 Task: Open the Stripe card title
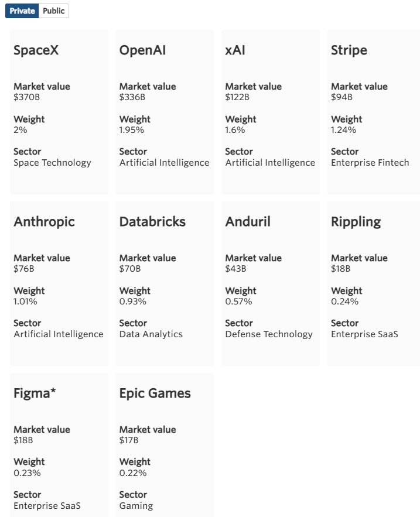(349, 50)
